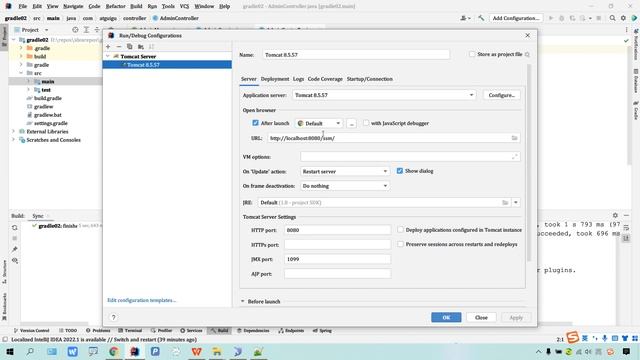Rerun build sync icon in Build panel

click(15, 228)
